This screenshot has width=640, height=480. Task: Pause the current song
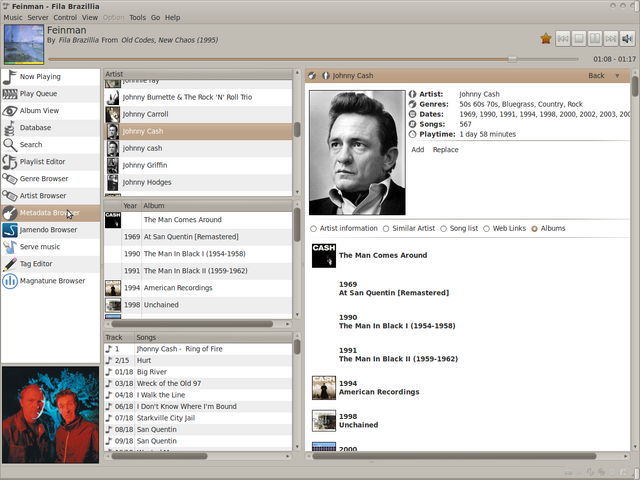click(x=595, y=39)
